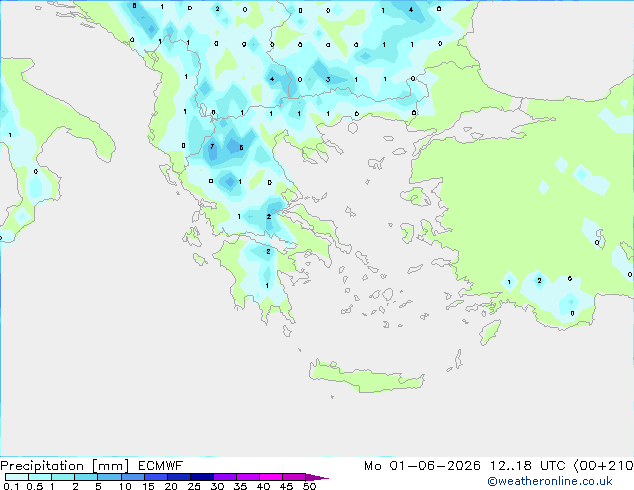Select the "(00+210" forecast offset text
Image resolution: width=634 pixels, height=490 pixels.
coord(604,466)
